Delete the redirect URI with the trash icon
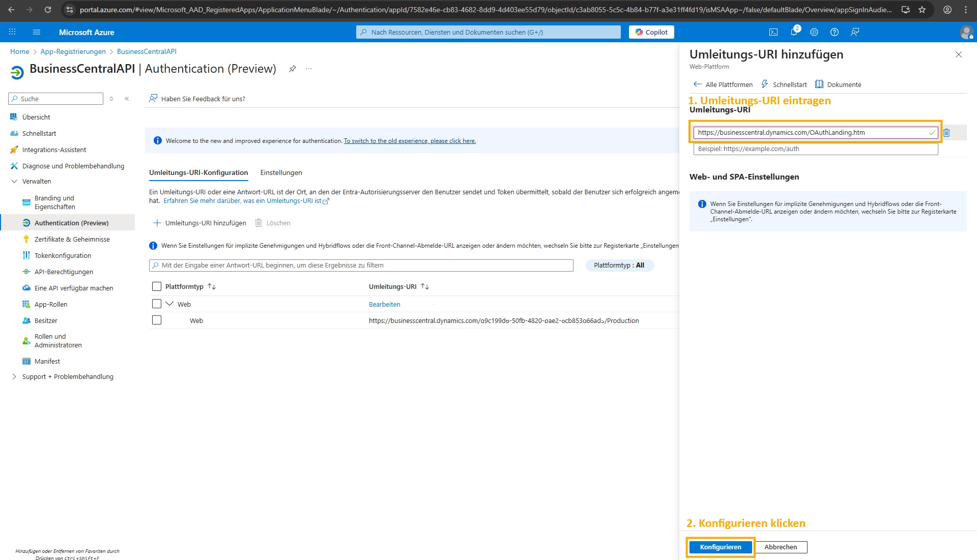Viewport: 977px width, 560px height. click(x=946, y=133)
